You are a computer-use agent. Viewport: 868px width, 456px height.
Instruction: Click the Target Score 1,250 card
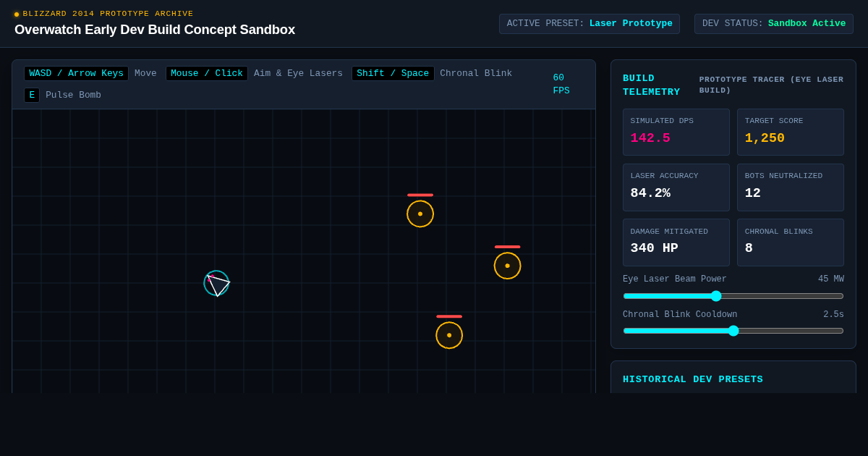click(791, 132)
